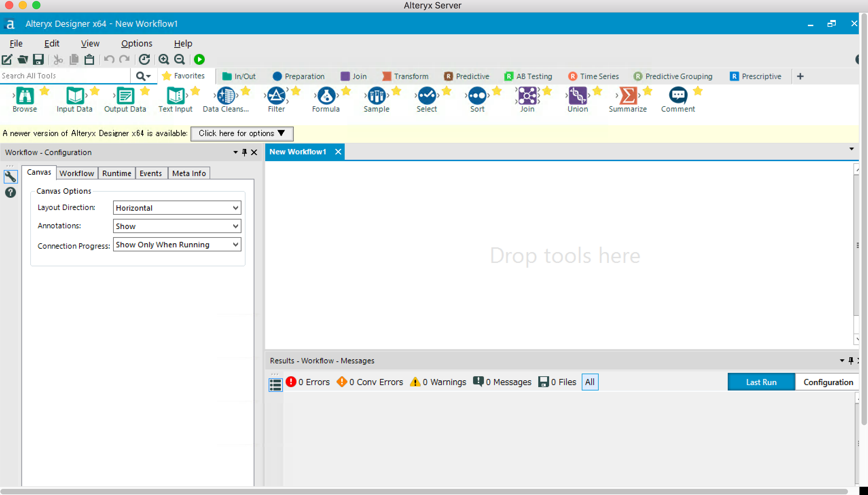The image size is (868, 495).
Task: Unfavorite the Sort tool via its star
Action: (496, 91)
